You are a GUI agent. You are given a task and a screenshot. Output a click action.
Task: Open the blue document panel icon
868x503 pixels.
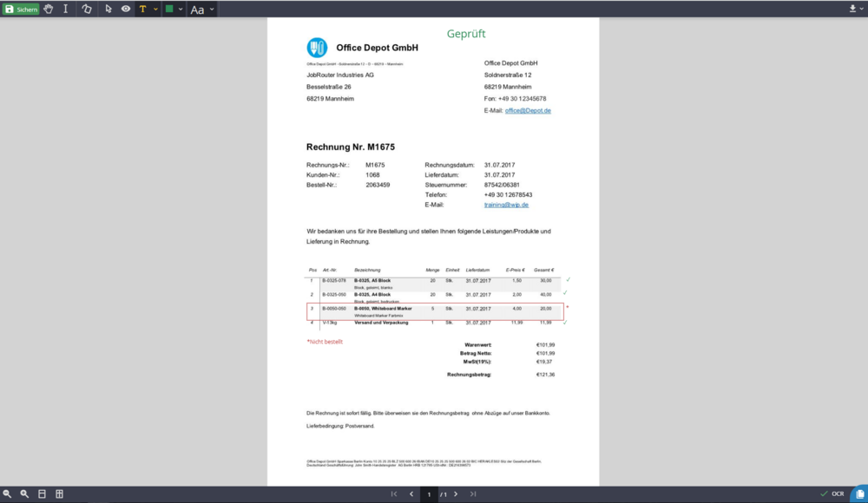click(x=859, y=493)
